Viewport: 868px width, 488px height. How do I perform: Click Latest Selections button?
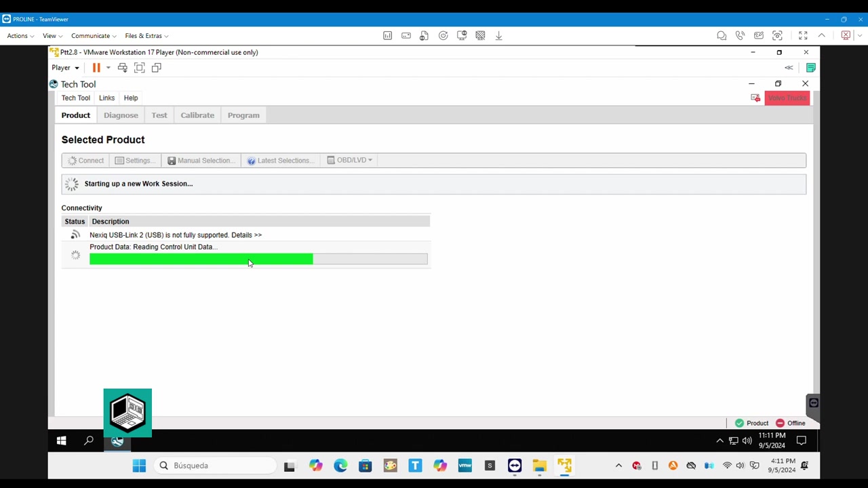click(280, 161)
